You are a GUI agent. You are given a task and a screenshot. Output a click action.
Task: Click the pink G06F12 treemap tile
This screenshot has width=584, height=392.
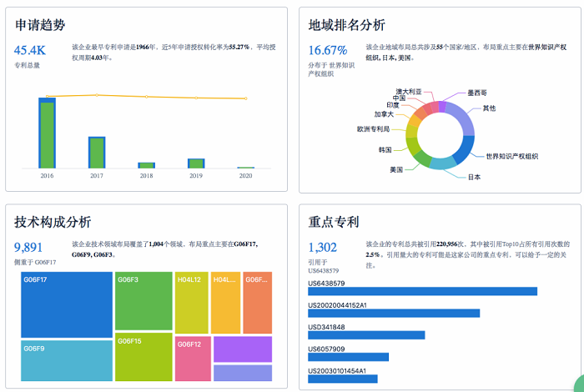192,357
